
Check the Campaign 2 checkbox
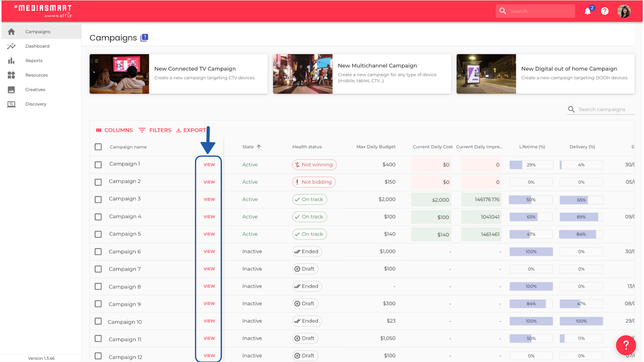point(98,182)
